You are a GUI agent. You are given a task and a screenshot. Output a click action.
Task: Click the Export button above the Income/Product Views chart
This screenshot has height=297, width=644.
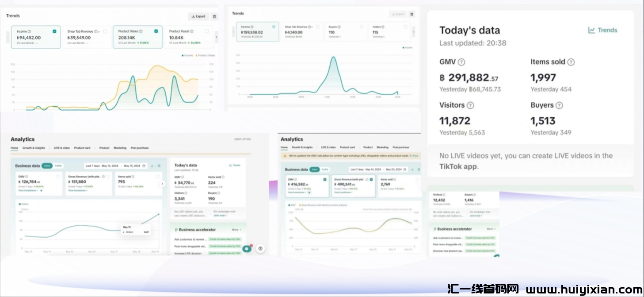(198, 16)
